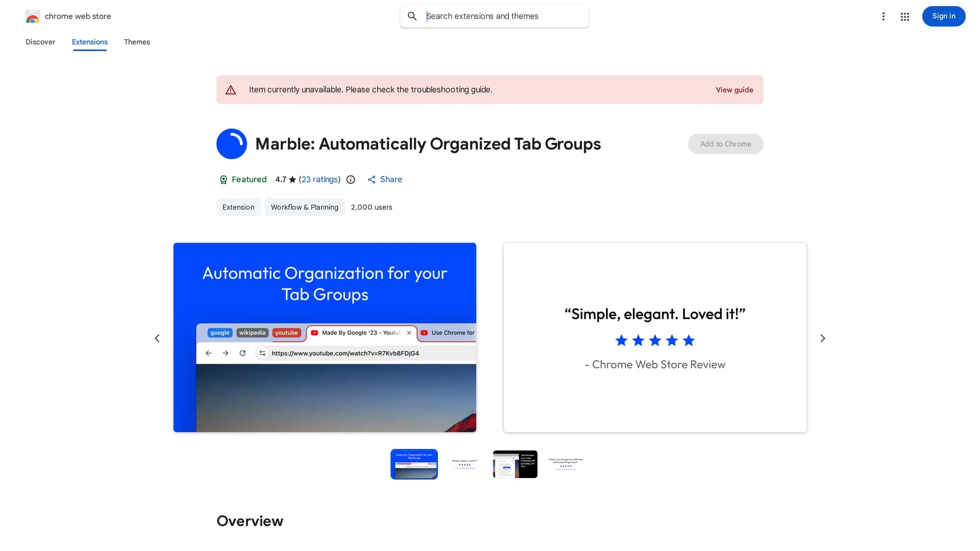Show previous screenshot with left arrow
The height and width of the screenshot is (551, 980).
(x=157, y=338)
